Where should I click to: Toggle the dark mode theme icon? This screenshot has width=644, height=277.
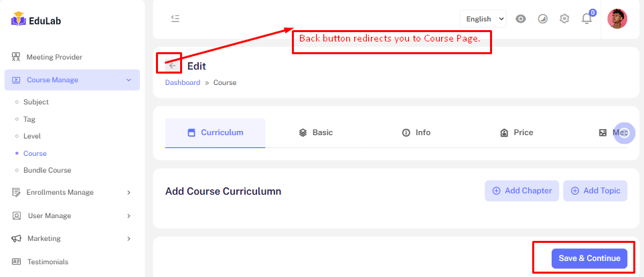click(542, 19)
